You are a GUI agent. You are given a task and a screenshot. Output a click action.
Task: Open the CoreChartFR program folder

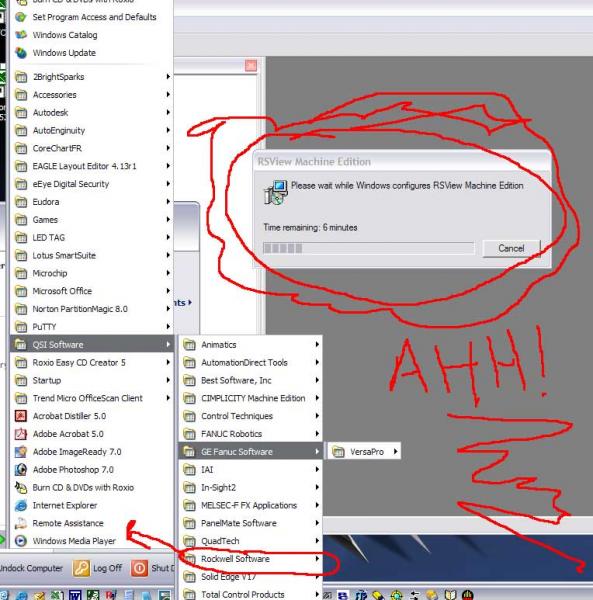click(92, 148)
